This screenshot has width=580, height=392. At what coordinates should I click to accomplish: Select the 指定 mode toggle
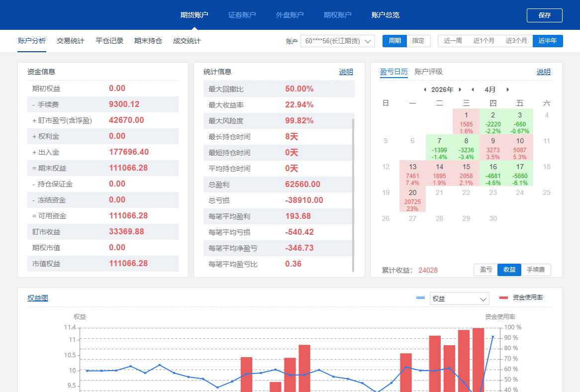(418, 41)
